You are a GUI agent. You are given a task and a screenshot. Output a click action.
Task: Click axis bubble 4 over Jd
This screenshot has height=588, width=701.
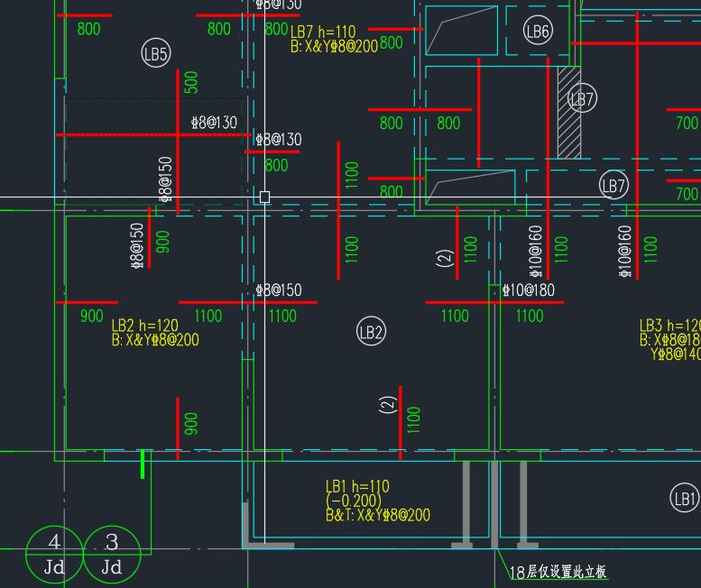pos(54,555)
